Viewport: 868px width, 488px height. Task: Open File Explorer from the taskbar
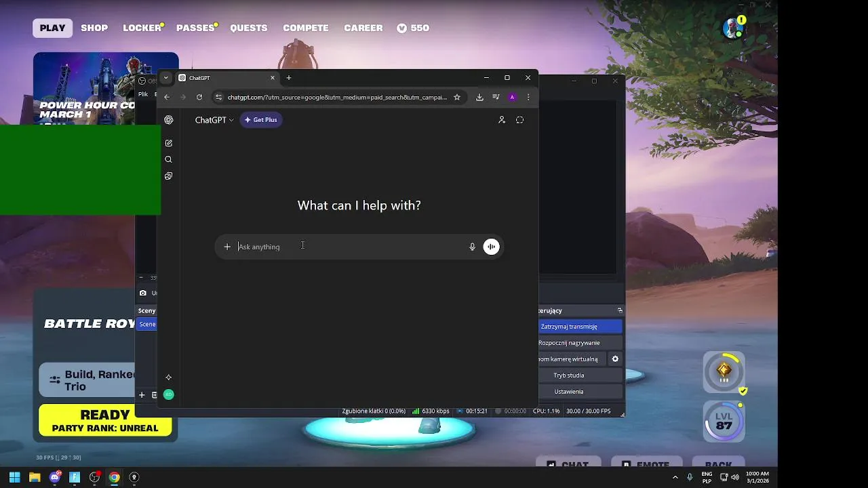click(35, 477)
